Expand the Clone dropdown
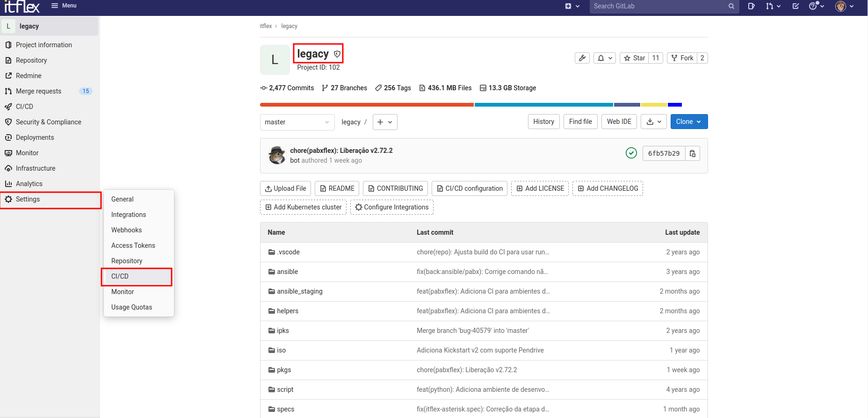 [x=689, y=122]
